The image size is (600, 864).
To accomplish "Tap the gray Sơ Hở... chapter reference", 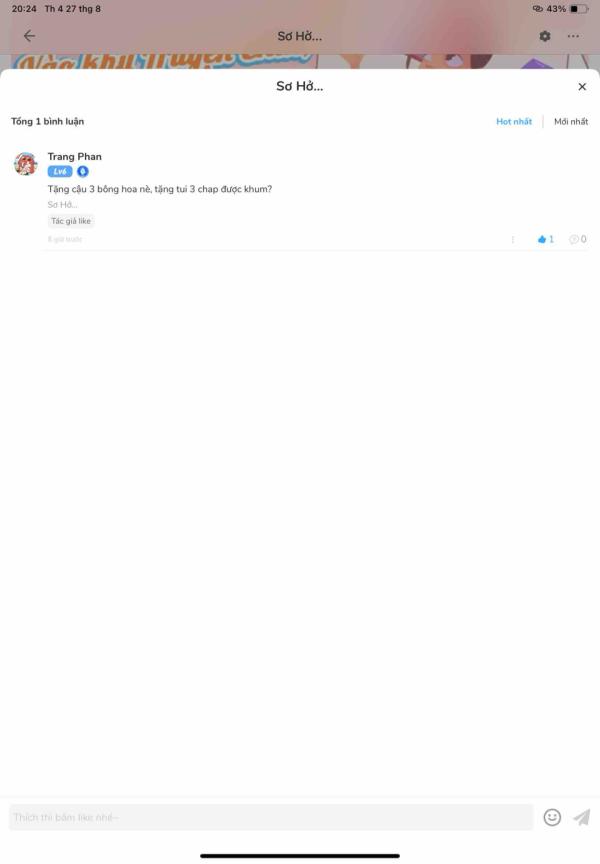I will pos(62,204).
